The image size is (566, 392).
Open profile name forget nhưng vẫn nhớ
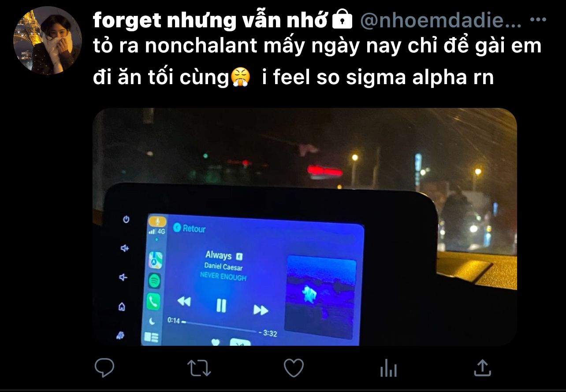pos(210,20)
